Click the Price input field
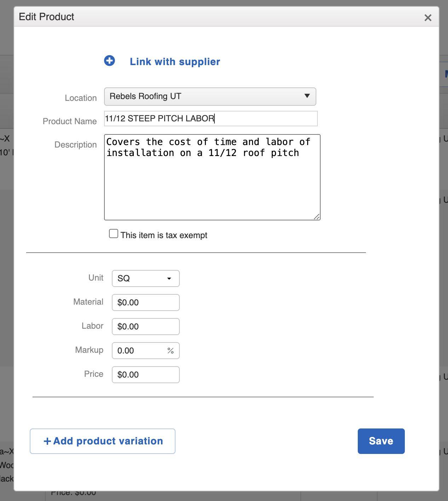The width and height of the screenshot is (448, 501). 145,375
